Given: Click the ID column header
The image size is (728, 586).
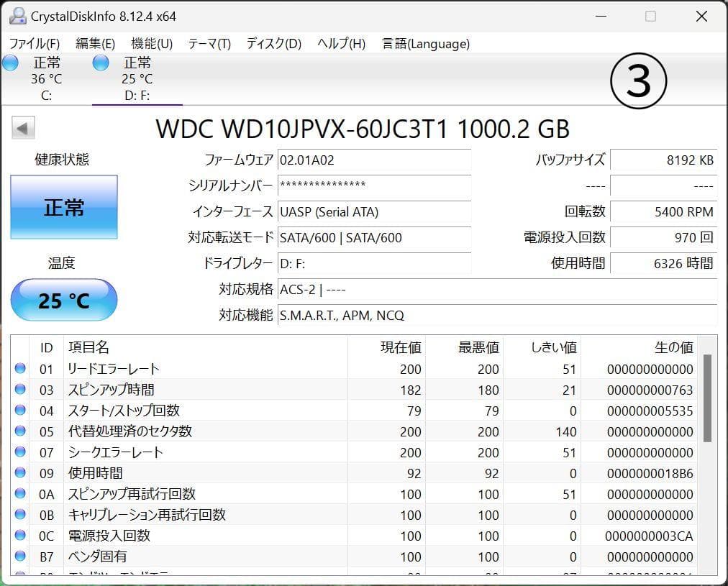Looking at the screenshot, I should pos(47,347).
